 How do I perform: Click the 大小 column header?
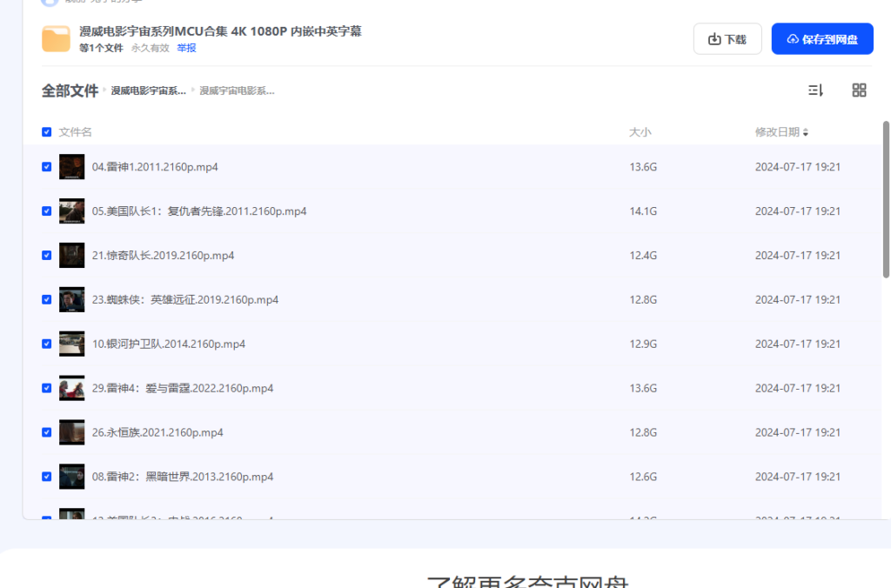click(x=640, y=132)
